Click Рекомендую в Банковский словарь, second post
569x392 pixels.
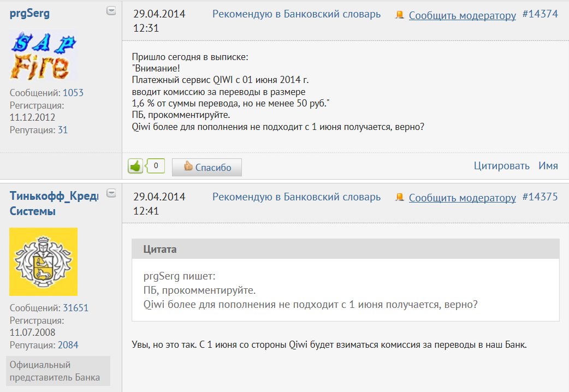coord(297,197)
